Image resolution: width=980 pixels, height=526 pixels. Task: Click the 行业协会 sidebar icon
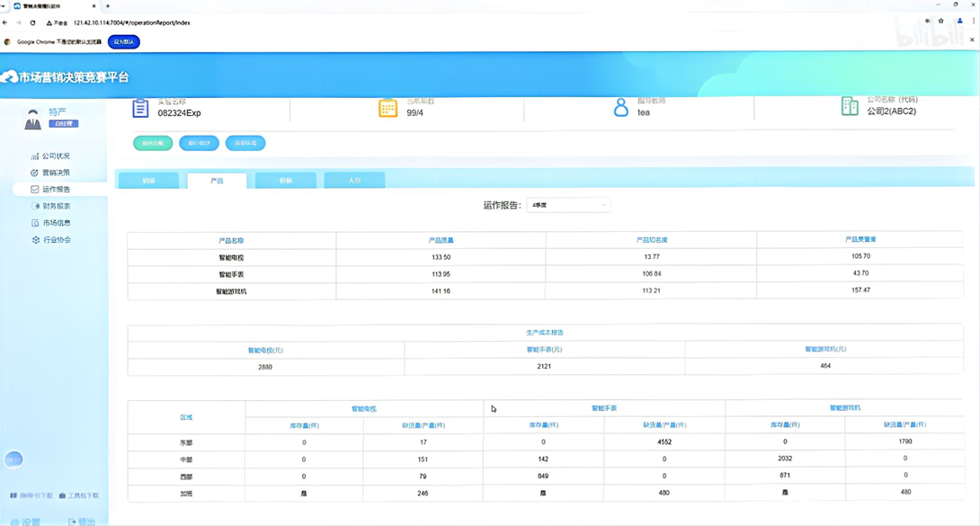click(35, 240)
